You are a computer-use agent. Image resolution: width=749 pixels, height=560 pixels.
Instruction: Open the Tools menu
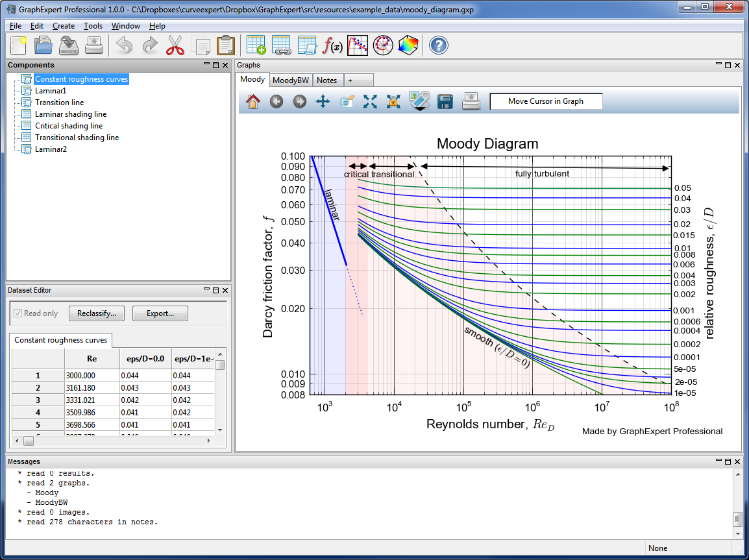click(x=93, y=26)
